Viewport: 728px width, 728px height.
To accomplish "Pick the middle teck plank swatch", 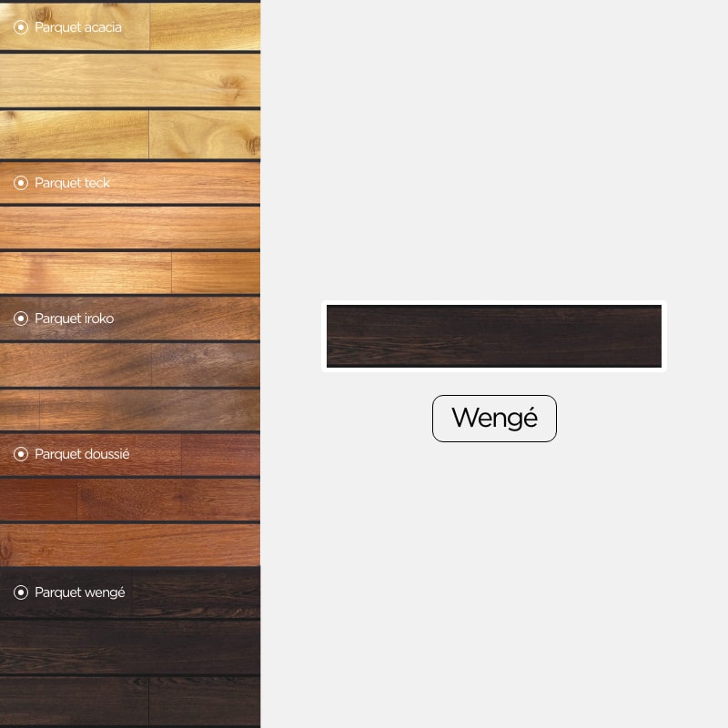I will [x=130, y=227].
